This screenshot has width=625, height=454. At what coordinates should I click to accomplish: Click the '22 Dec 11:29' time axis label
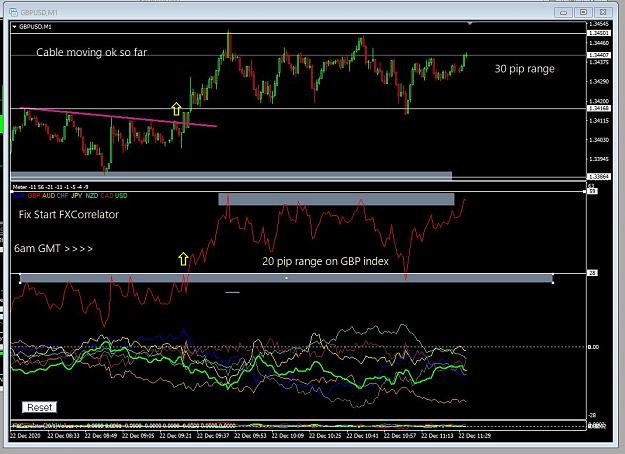coord(474,436)
